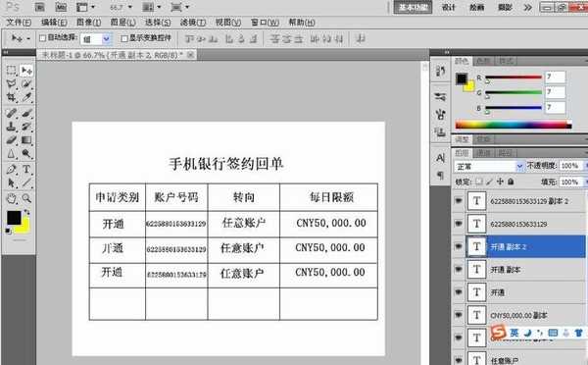Select the Dodge tool
The width and height of the screenshot is (588, 365).
(x=26, y=154)
